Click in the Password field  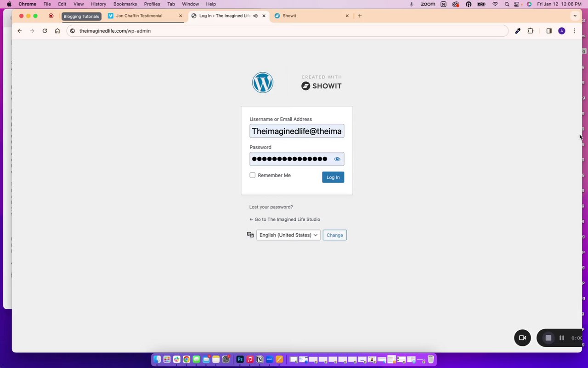pos(297,159)
